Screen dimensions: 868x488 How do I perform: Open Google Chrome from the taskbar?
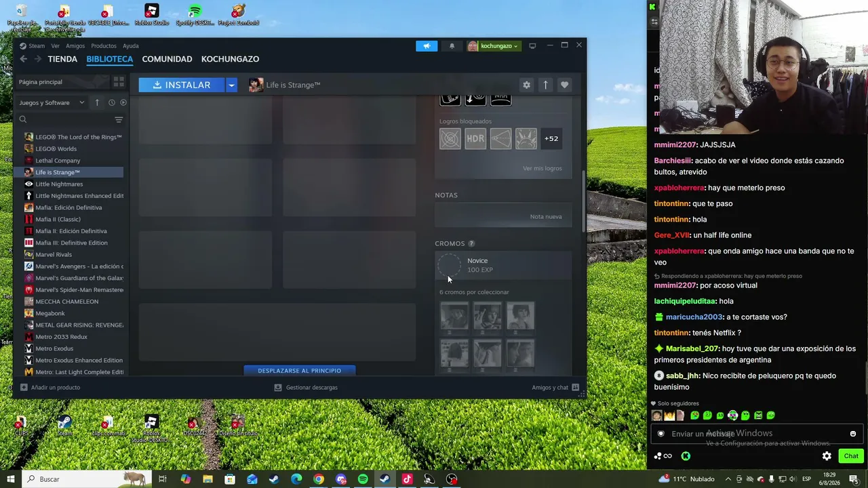(319, 479)
